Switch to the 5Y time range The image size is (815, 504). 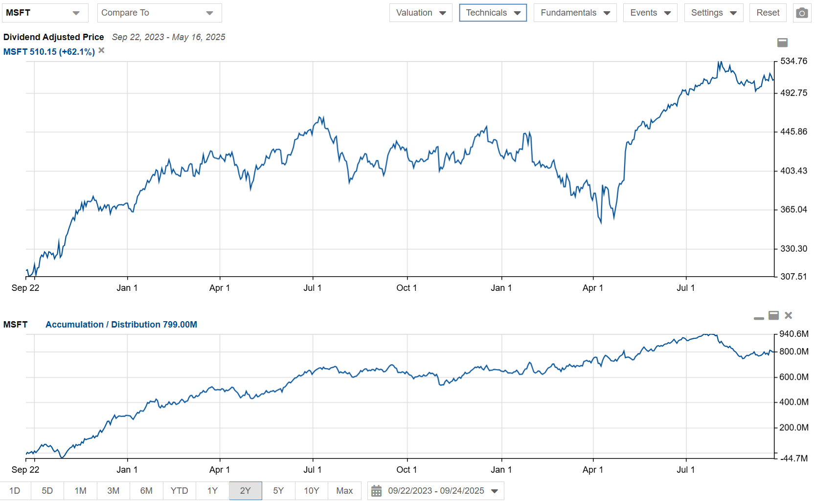[x=278, y=491]
